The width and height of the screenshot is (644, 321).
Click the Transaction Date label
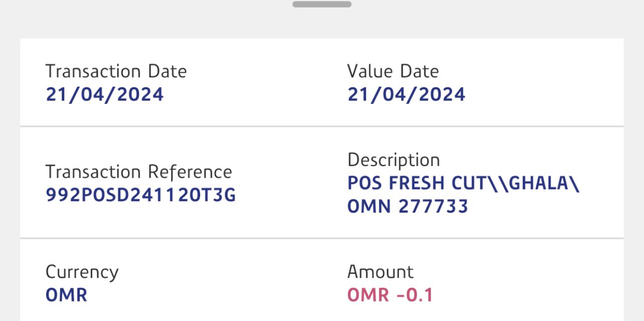click(x=116, y=71)
